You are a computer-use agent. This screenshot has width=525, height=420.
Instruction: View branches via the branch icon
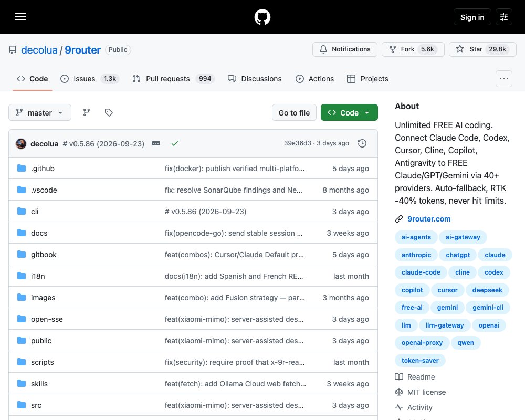pyautogui.click(x=87, y=112)
